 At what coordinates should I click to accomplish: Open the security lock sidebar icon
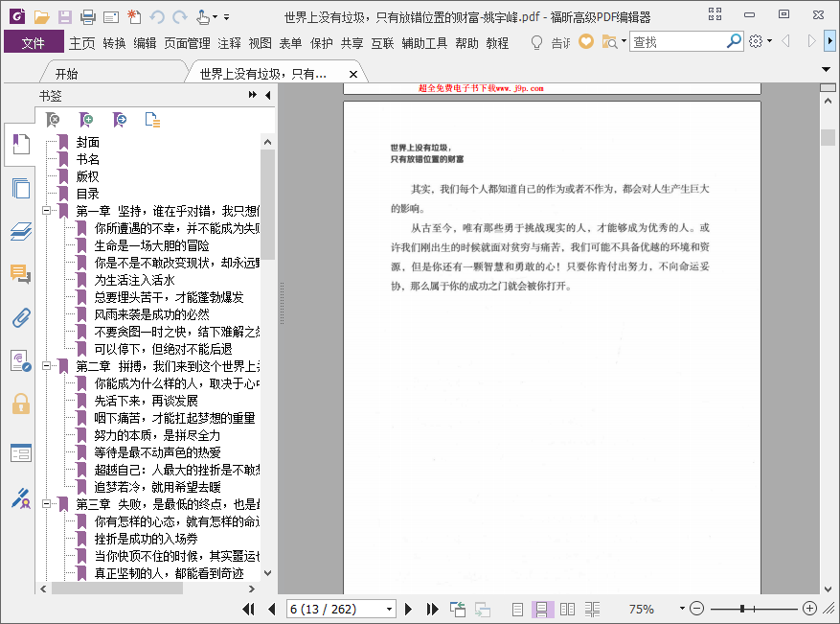pos(21,404)
